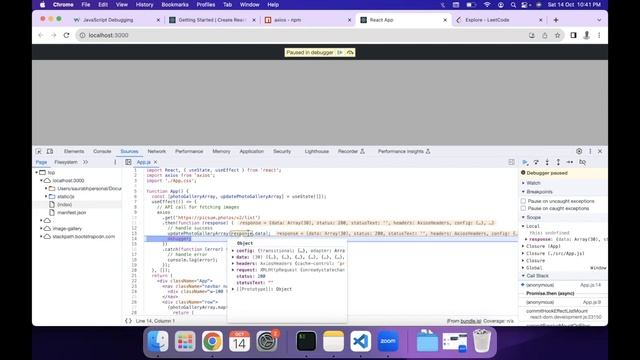Select the App.js:9 anonymous call frame
Screen dimensions: 640x360
(563, 302)
